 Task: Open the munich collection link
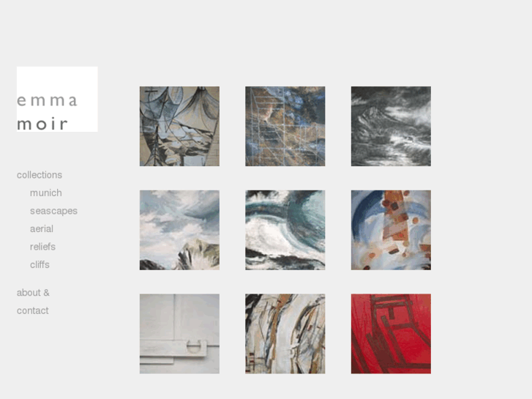click(x=46, y=193)
